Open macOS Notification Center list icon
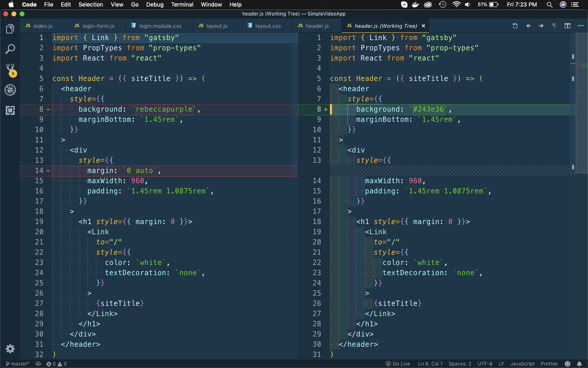The width and height of the screenshot is (588, 368). point(575,4)
